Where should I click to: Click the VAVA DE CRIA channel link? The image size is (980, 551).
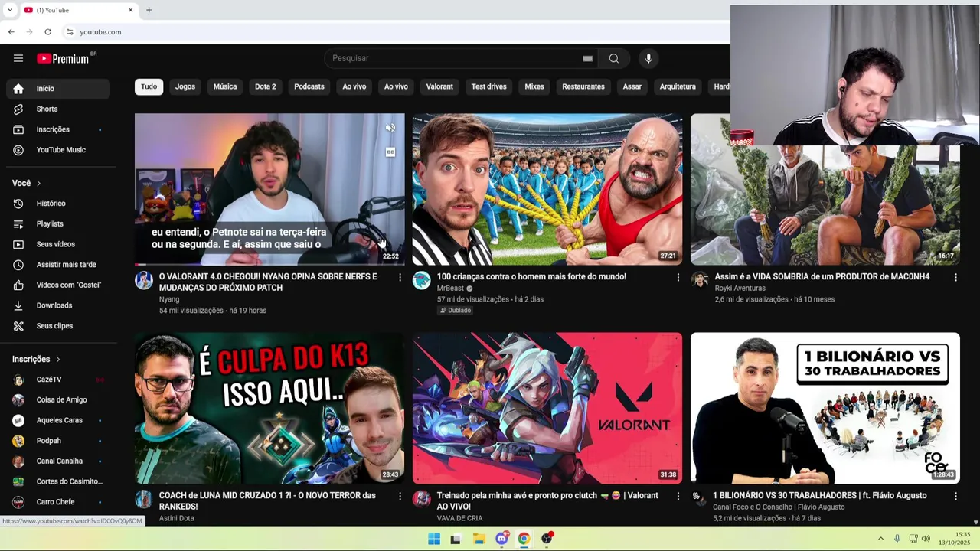[x=459, y=518]
